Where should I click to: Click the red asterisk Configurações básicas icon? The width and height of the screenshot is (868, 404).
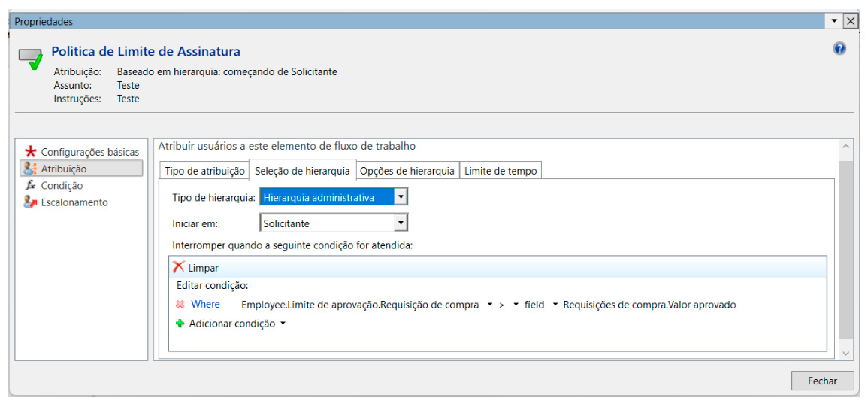click(x=30, y=152)
